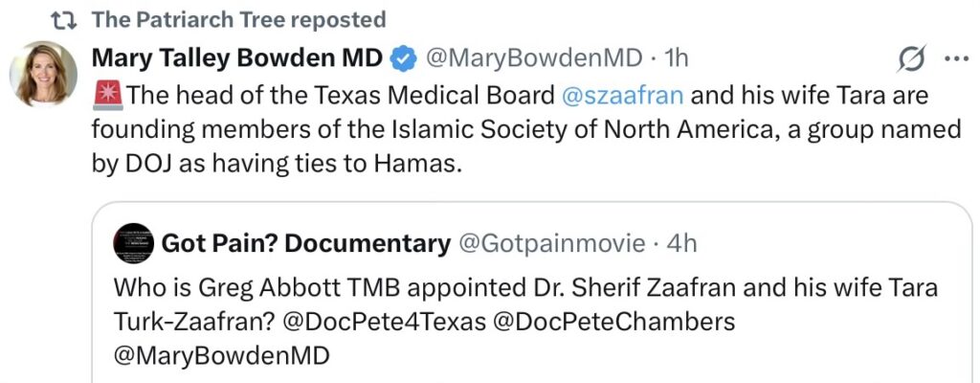This screenshot has height=383, width=980.
Task: Click the blue verified badge
Action: click(405, 58)
